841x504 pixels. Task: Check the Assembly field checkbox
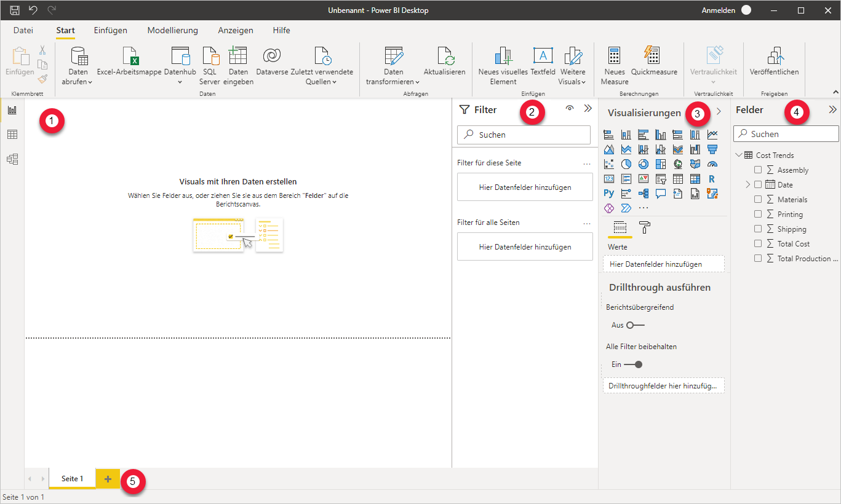click(x=758, y=170)
